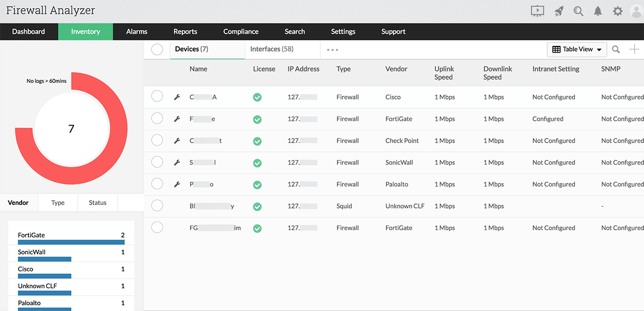Open the inventory search magnifier near Table View

[x=616, y=49]
